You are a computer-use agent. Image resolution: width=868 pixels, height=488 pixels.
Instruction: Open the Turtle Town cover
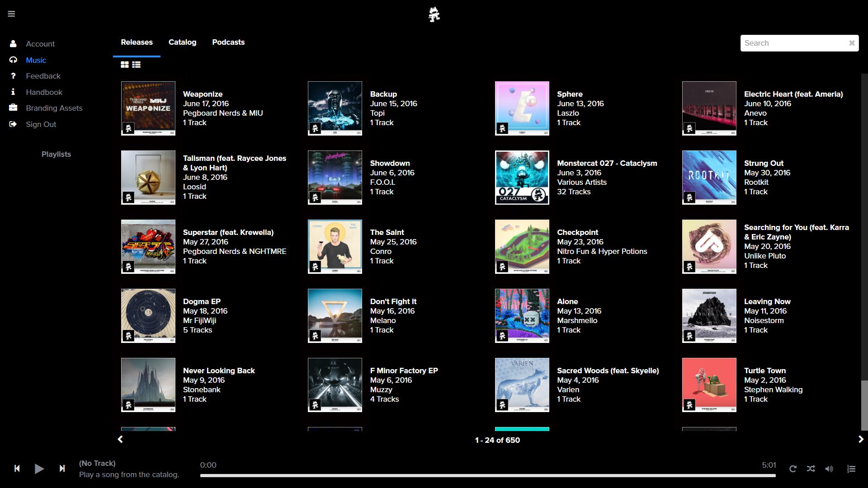[709, 385]
